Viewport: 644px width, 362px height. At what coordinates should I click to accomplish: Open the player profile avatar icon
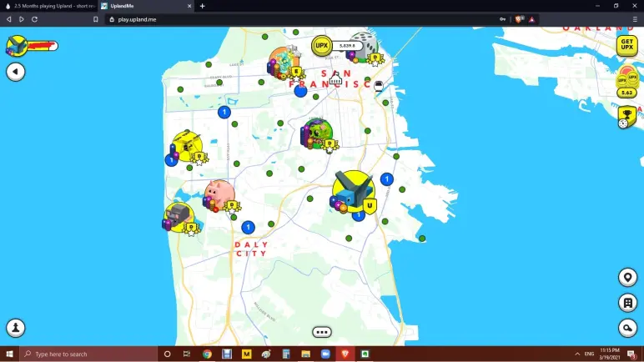(x=17, y=45)
